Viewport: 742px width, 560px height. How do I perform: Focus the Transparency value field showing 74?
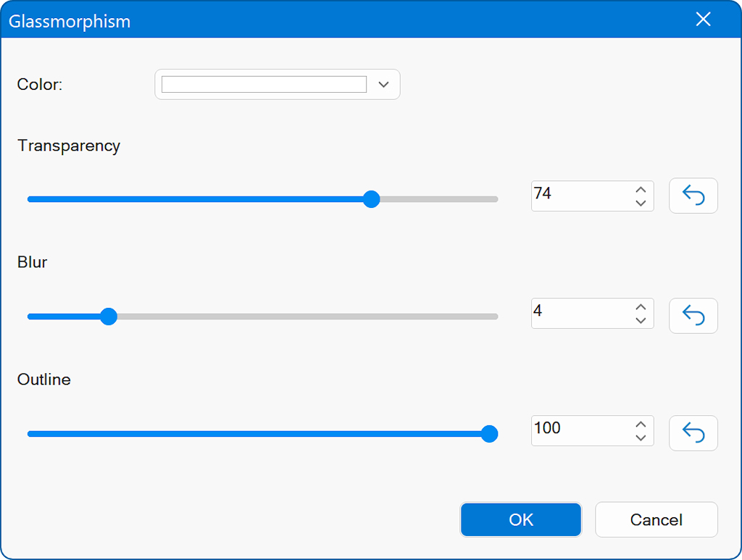tap(580, 196)
